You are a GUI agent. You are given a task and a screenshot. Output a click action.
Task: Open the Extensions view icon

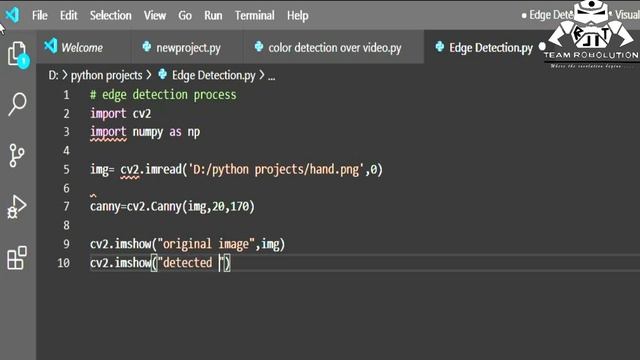17,258
